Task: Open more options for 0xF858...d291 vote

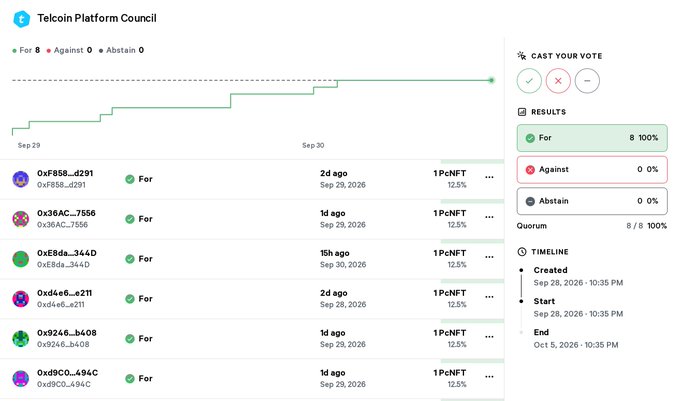Action: pos(489,177)
